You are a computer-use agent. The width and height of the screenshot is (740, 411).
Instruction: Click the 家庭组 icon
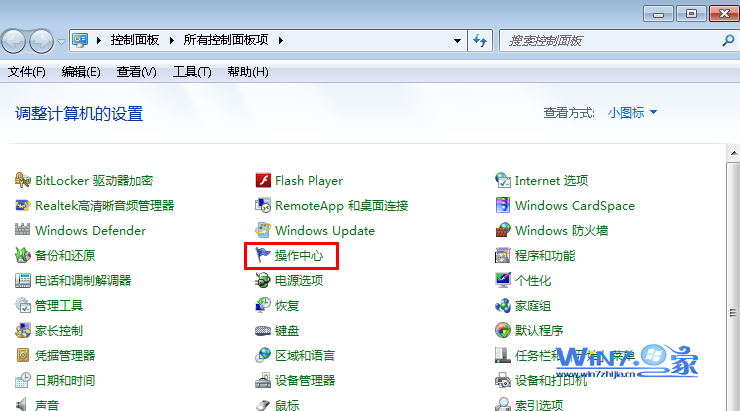point(503,305)
